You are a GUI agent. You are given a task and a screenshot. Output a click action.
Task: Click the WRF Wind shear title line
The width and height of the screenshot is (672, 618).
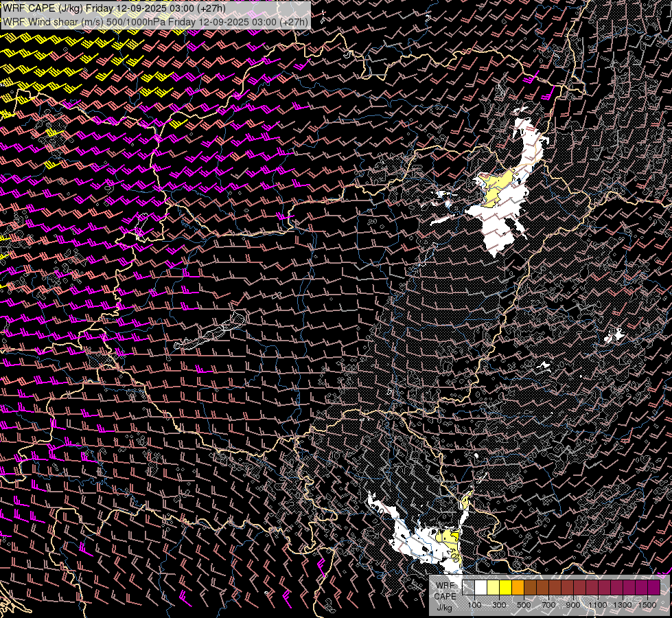pyautogui.click(x=155, y=22)
